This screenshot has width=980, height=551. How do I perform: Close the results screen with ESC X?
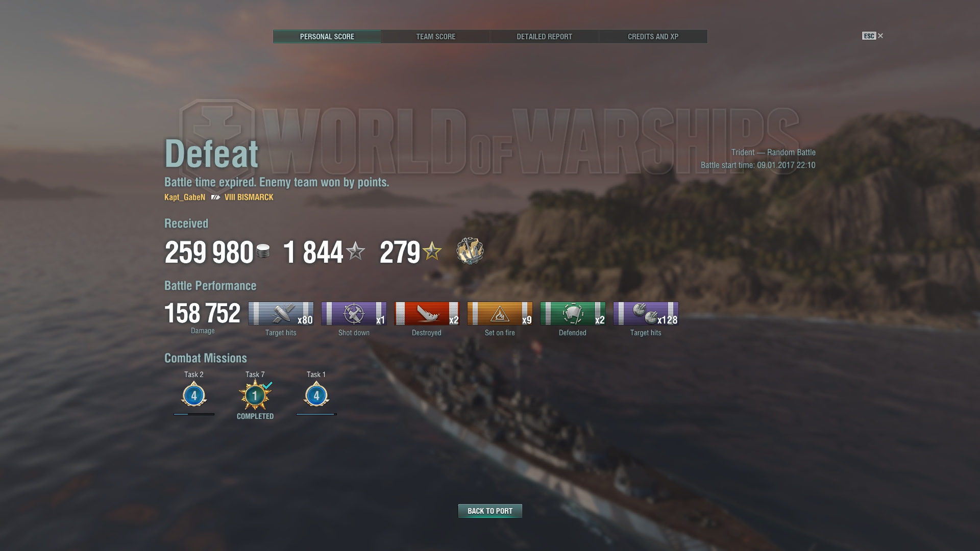873,36
